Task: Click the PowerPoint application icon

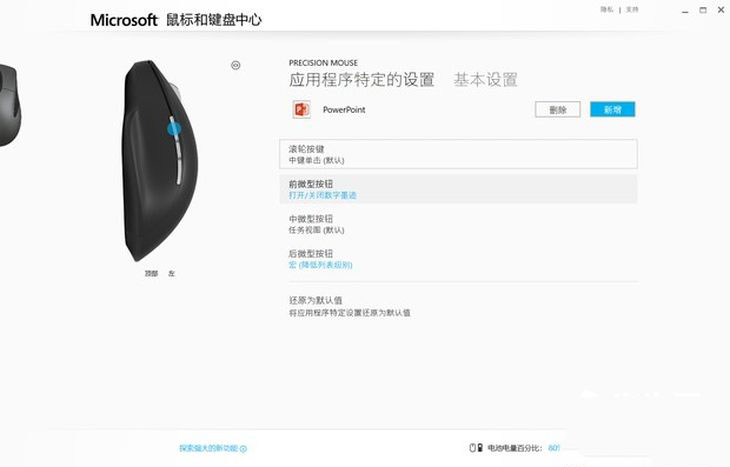Action: click(301, 109)
